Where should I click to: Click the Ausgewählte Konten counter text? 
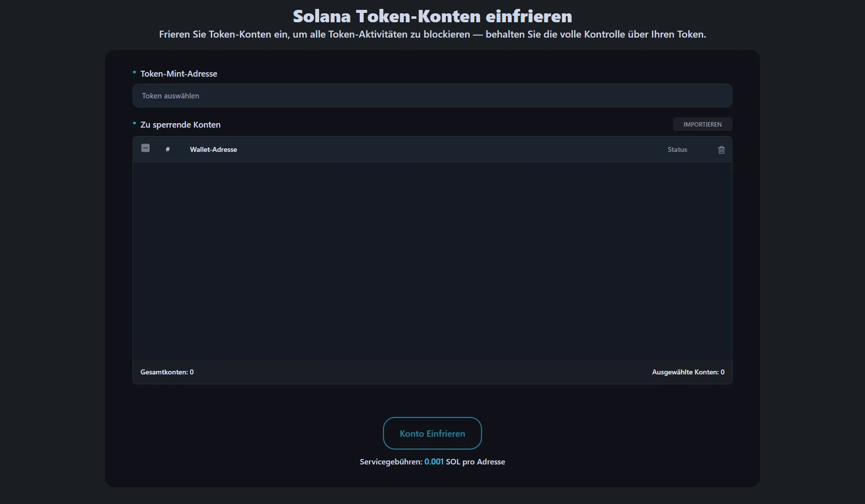688,372
